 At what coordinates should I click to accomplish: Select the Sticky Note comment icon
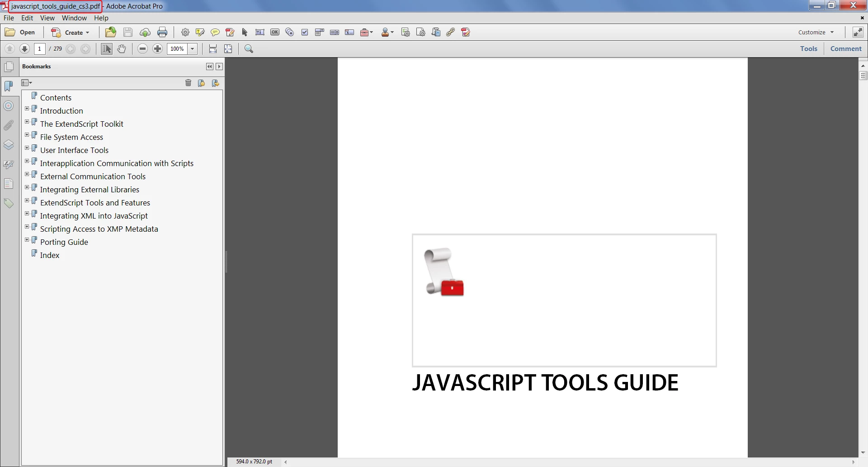pyautogui.click(x=215, y=32)
